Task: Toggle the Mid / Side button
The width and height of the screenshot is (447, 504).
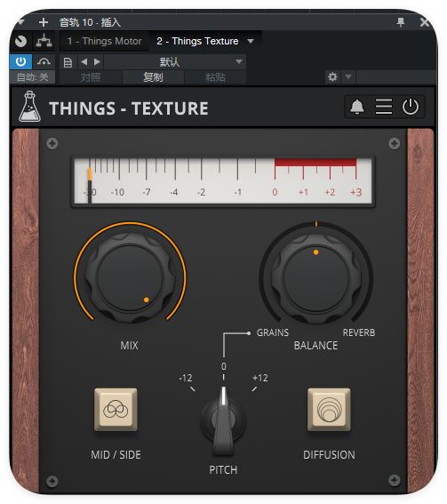Action: [116, 410]
